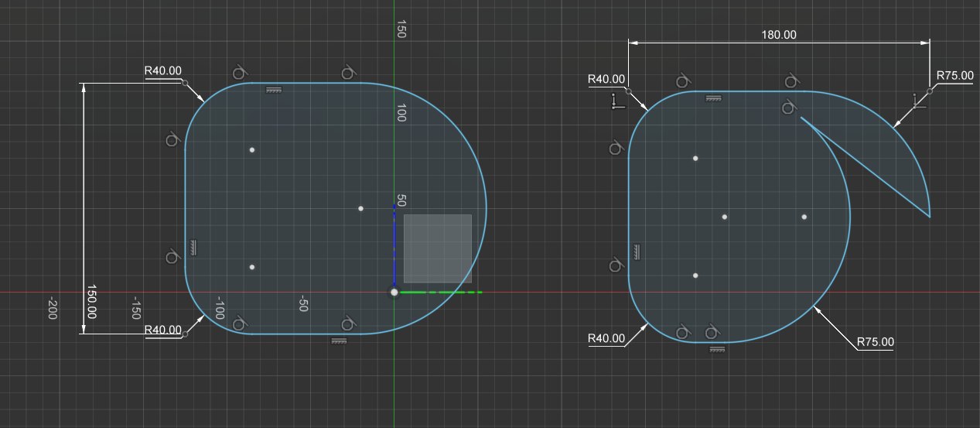980x428 pixels.
Task: Click the right tangent icon above the right sketch's top edge
Action: [x=790, y=80]
